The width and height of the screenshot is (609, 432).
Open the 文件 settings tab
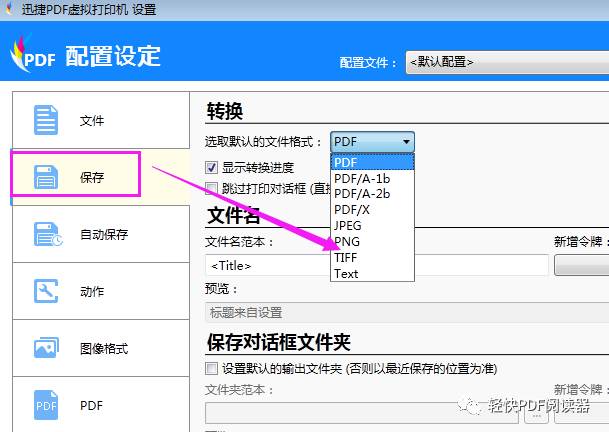click(101, 120)
